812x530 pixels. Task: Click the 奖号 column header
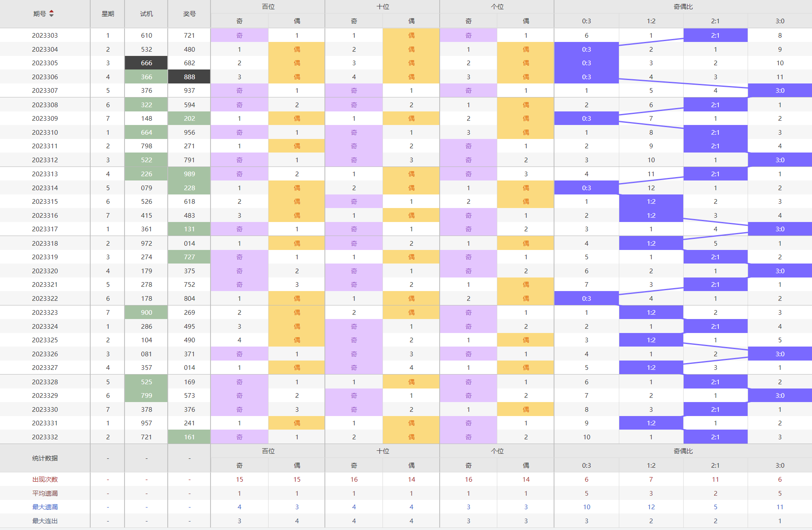tap(189, 14)
